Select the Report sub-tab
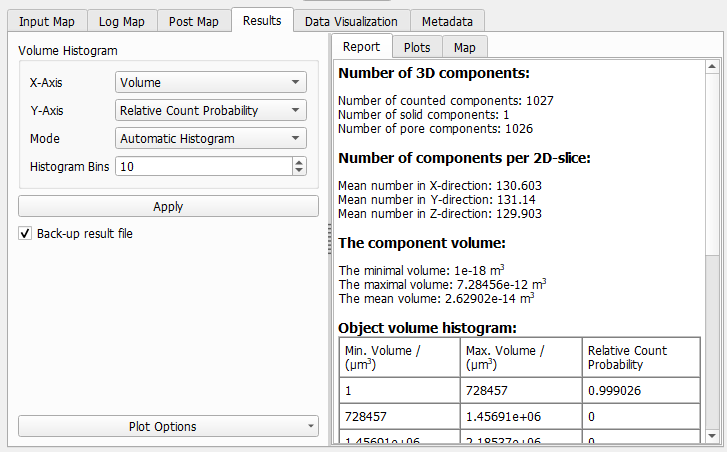The width and height of the screenshot is (727, 452). coord(362,46)
